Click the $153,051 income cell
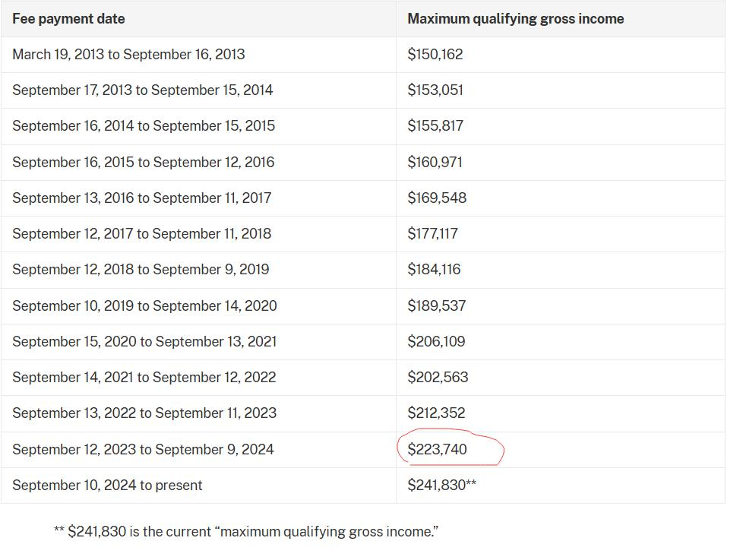The height and width of the screenshot is (560, 743). click(435, 90)
